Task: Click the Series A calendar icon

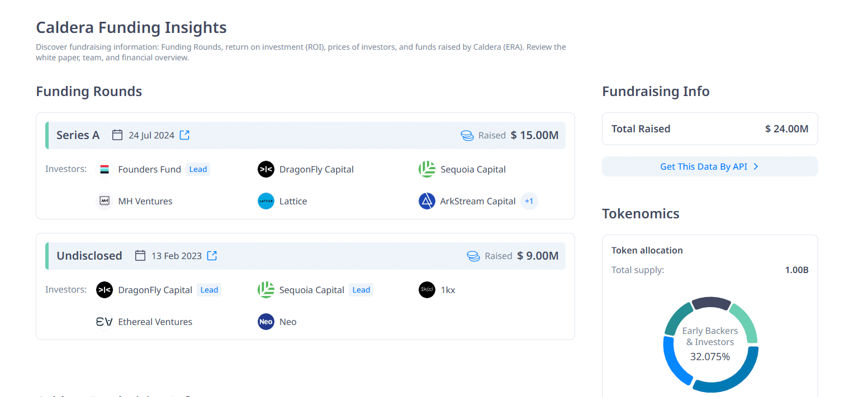Action: point(117,135)
